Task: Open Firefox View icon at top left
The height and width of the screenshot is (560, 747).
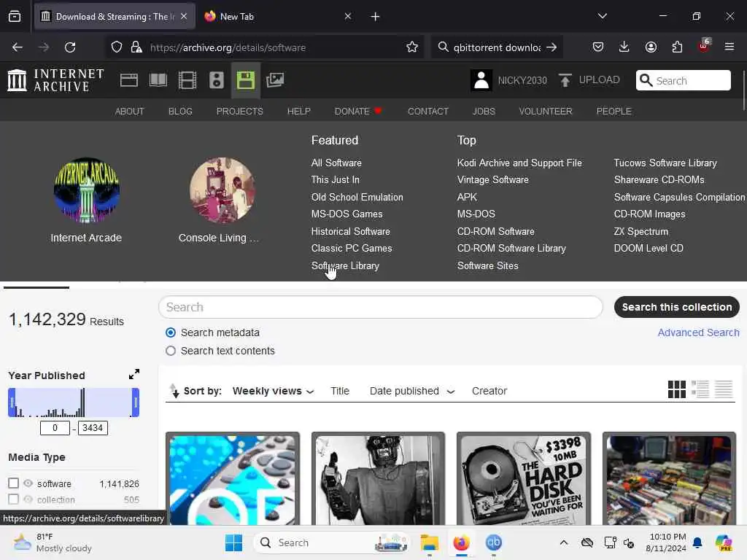Action: (15, 17)
